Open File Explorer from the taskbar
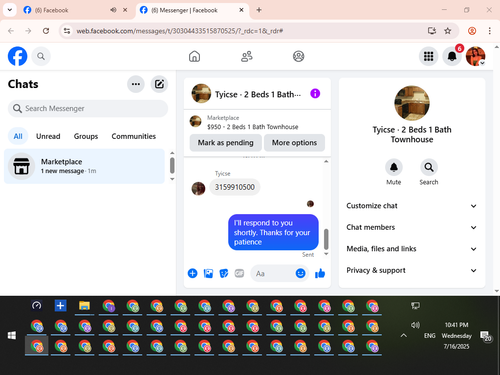 click(84, 306)
